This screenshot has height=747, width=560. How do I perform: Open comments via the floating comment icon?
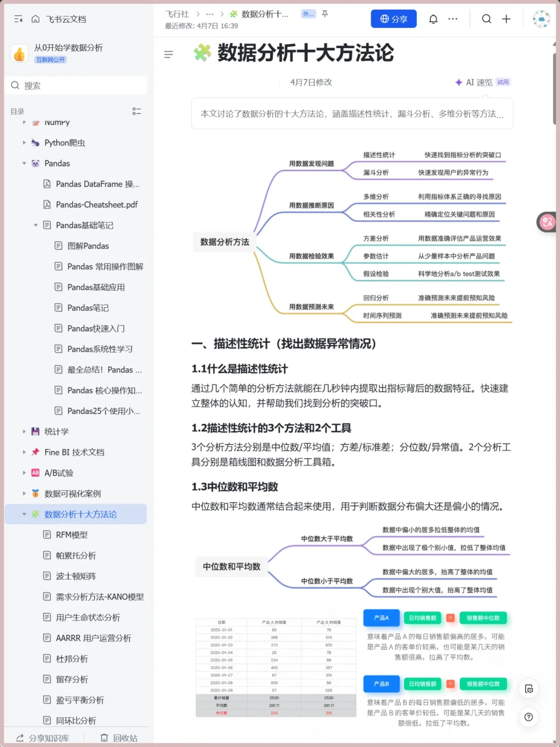pos(528,689)
